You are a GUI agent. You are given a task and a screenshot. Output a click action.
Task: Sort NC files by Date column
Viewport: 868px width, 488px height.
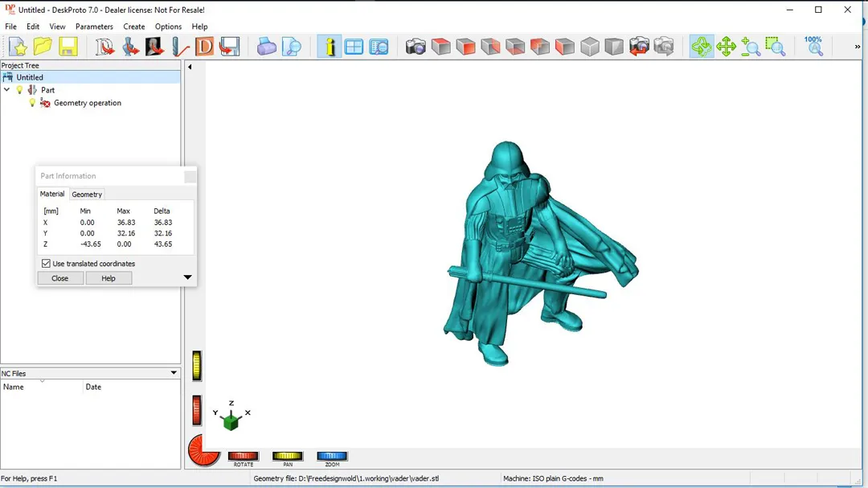pos(132,387)
